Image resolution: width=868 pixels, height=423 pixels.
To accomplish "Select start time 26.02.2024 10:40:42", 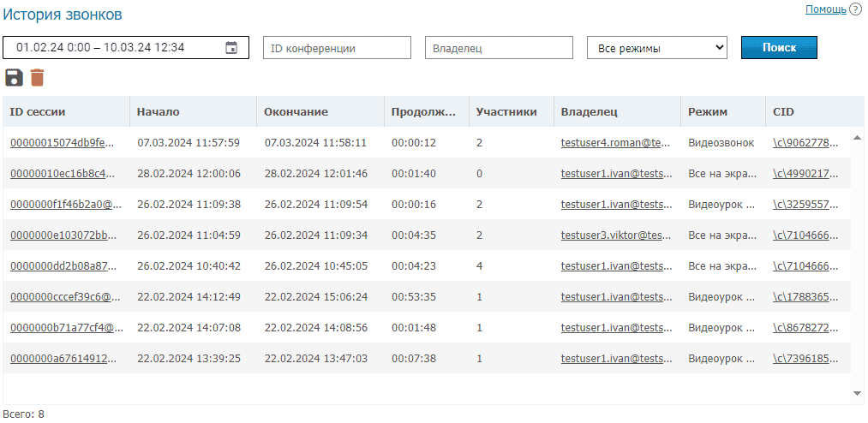I will point(189,266).
